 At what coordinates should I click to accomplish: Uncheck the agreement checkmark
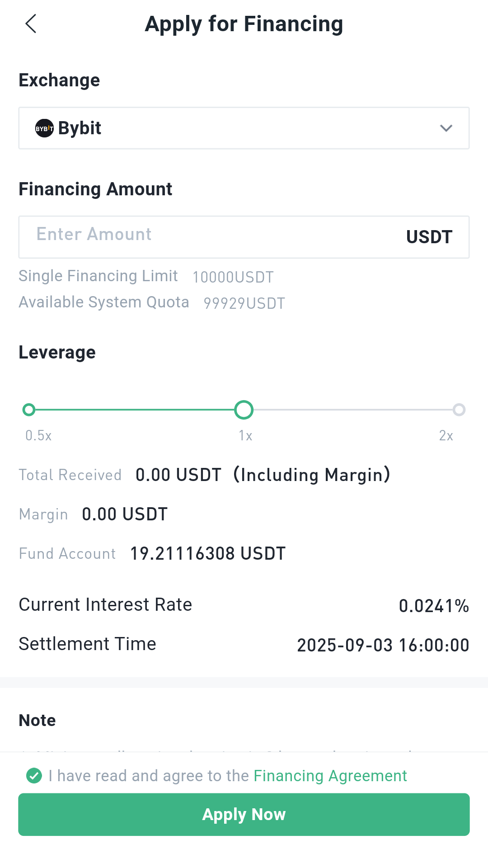(x=34, y=776)
